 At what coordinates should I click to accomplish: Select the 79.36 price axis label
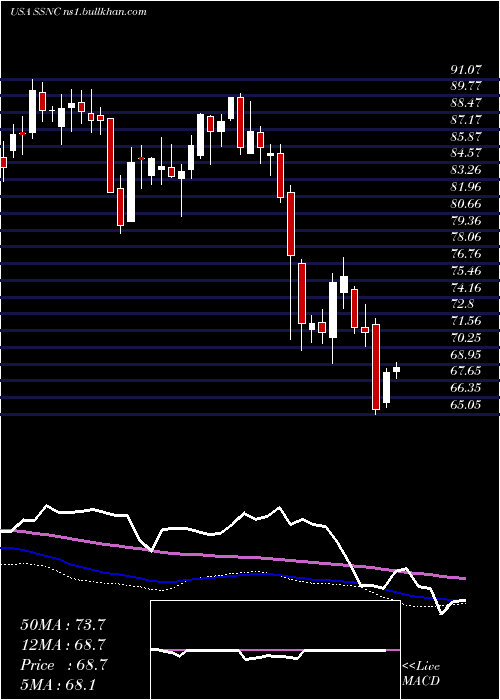point(466,220)
